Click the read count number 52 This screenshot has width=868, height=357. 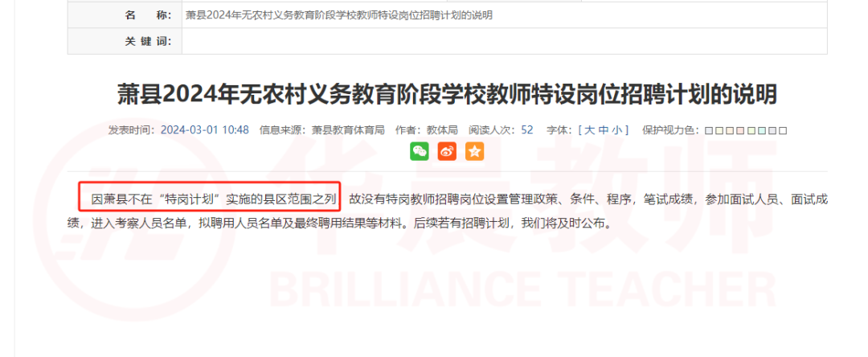527,130
